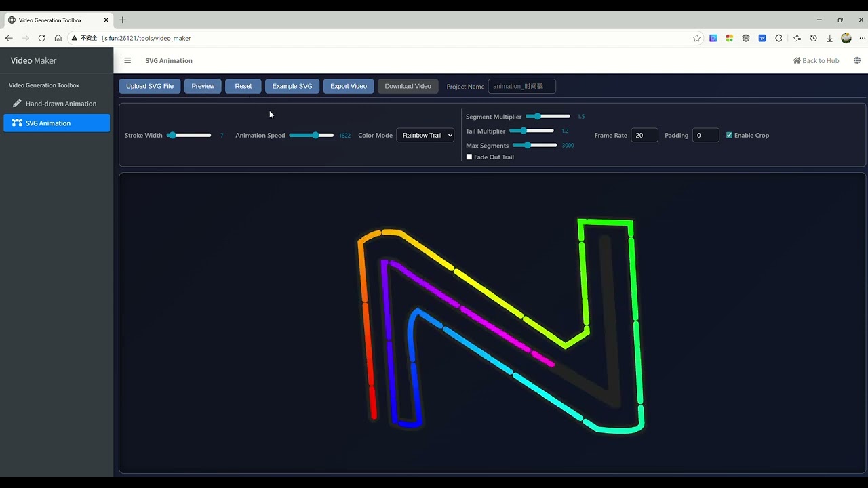Adjust the Animation Speed slider
Screen dimensions: 868x488
311,135
